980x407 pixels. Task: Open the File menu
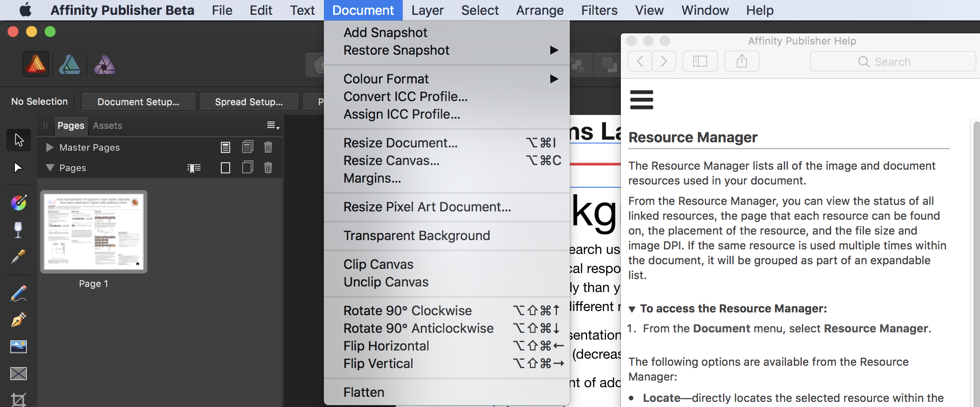click(x=222, y=10)
